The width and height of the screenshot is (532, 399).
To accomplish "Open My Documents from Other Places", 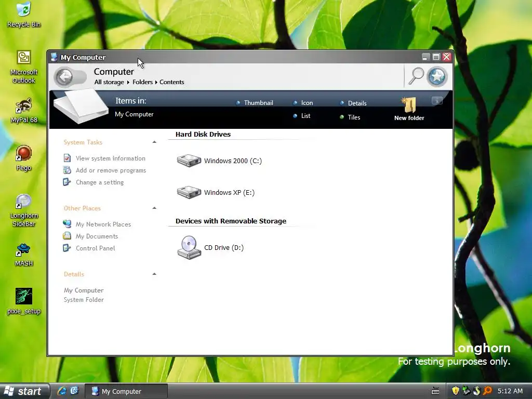I will pos(97,236).
